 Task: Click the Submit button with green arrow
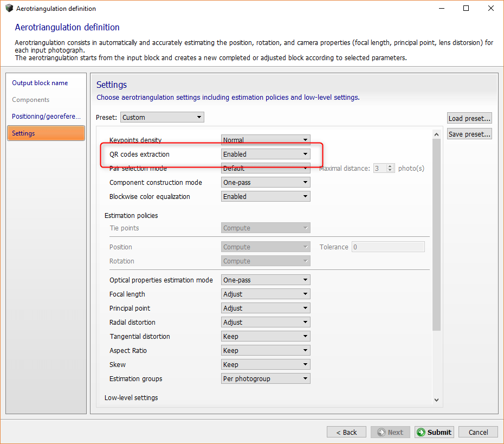coord(434,432)
